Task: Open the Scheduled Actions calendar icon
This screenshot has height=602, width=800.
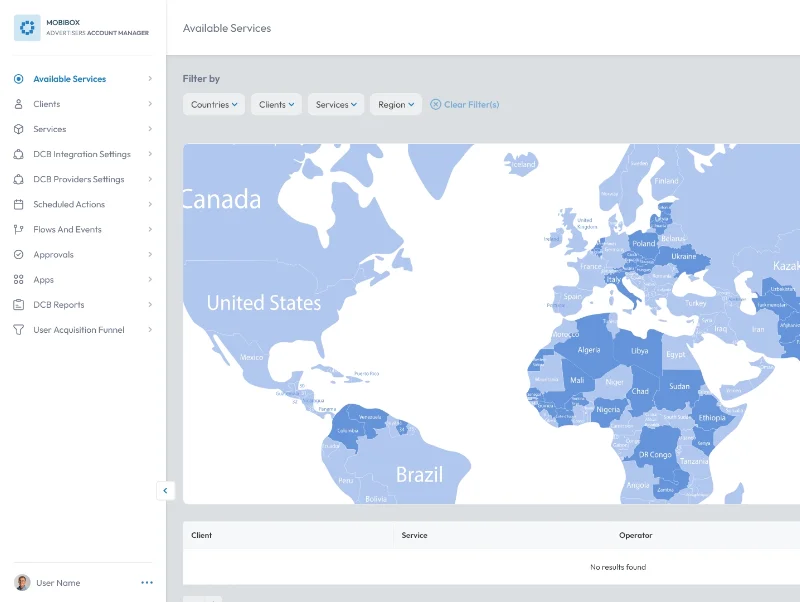Action: pyautogui.click(x=21, y=204)
